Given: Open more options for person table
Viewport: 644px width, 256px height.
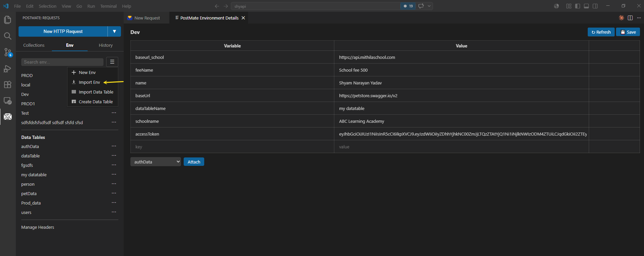Looking at the screenshot, I should point(114,184).
